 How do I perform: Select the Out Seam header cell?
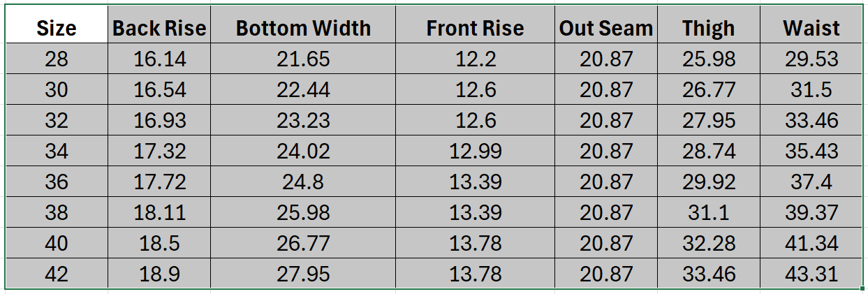click(605, 29)
